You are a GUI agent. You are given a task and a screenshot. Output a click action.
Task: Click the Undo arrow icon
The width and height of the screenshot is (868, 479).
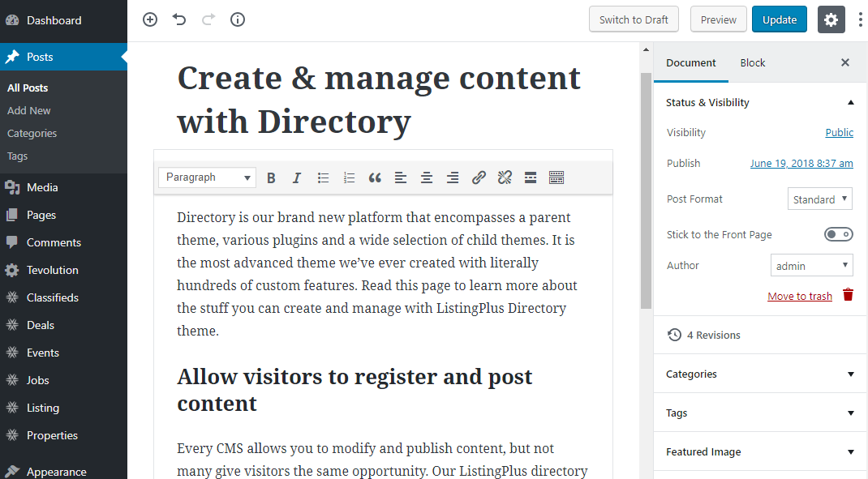[x=178, y=20]
